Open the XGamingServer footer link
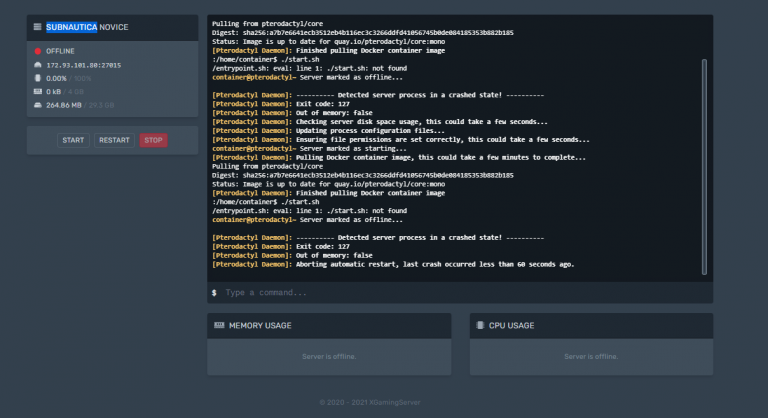Screen dimensions: 768x418 click(x=410, y=402)
